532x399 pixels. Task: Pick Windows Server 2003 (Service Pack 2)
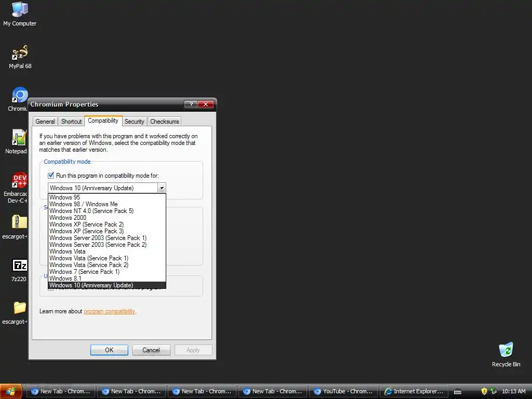point(107,245)
